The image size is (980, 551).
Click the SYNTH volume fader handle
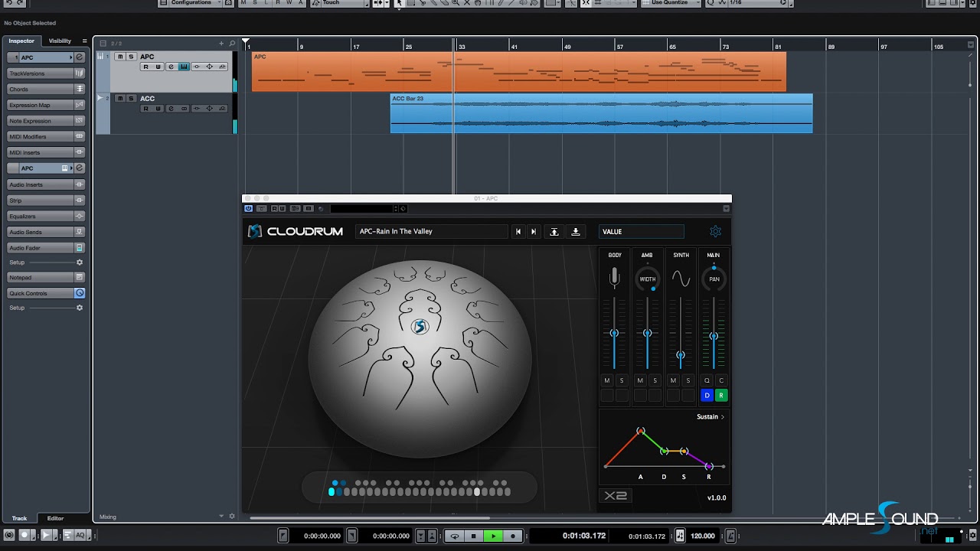681,355
